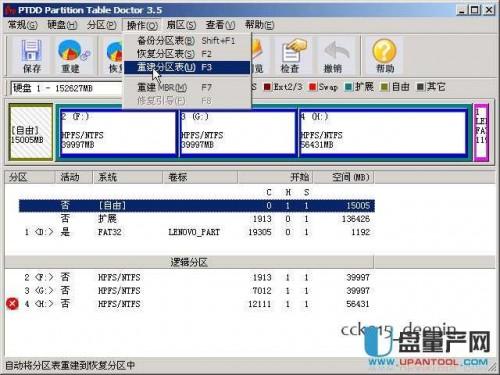This screenshot has height=375, width=500.
Task: Click the 操作(O) menu header
Action: click(142, 25)
